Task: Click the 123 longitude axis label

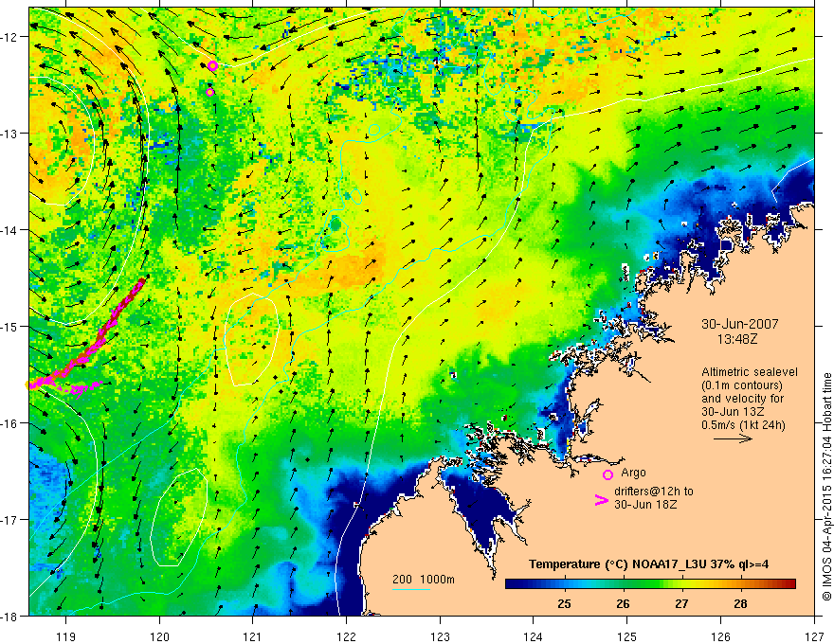Action: (x=440, y=636)
